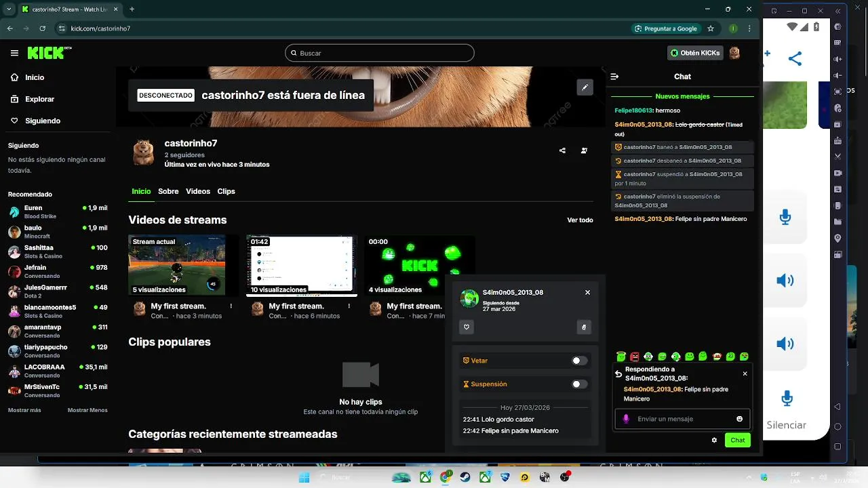Open Chrome three-dot menu
Viewport: 868px width, 488px height.
coord(750,28)
